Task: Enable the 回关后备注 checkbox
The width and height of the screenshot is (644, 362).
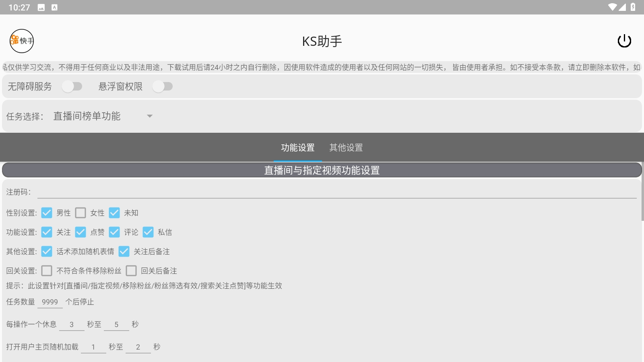Action: [x=131, y=271]
